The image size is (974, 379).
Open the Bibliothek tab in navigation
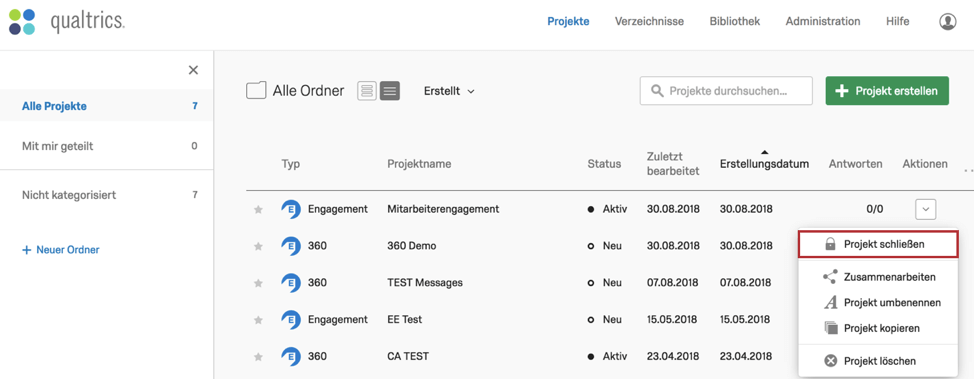[734, 22]
